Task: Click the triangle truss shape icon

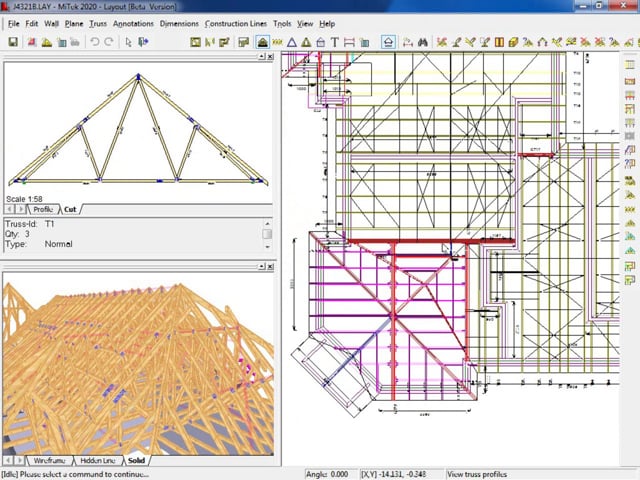Action: [x=291, y=42]
